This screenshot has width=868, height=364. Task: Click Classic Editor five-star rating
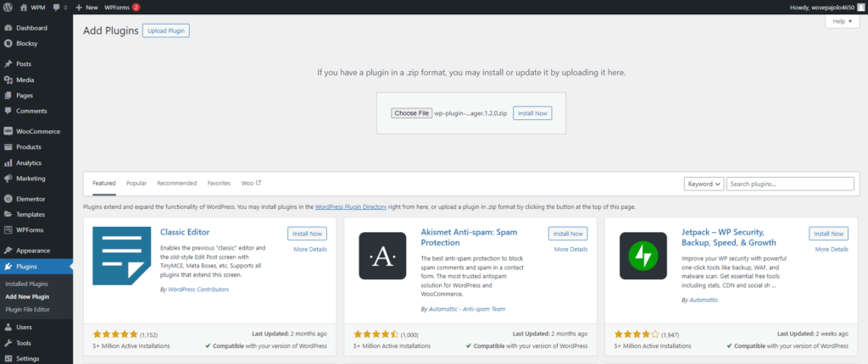115,334
